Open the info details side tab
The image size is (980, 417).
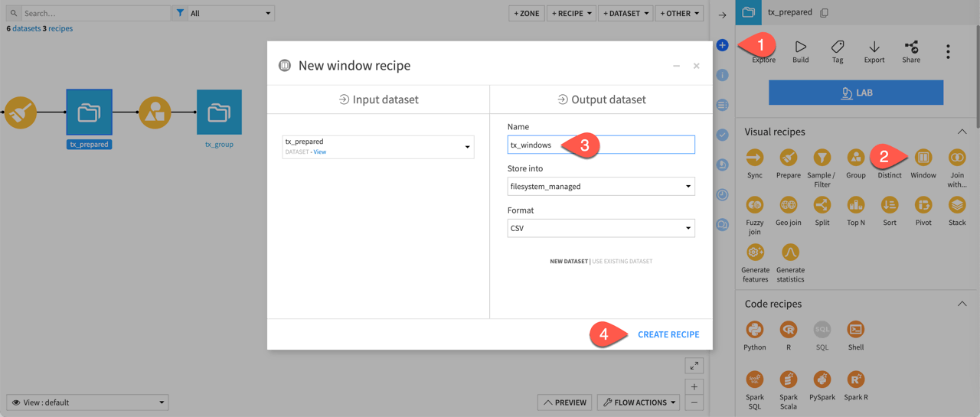[722, 75]
